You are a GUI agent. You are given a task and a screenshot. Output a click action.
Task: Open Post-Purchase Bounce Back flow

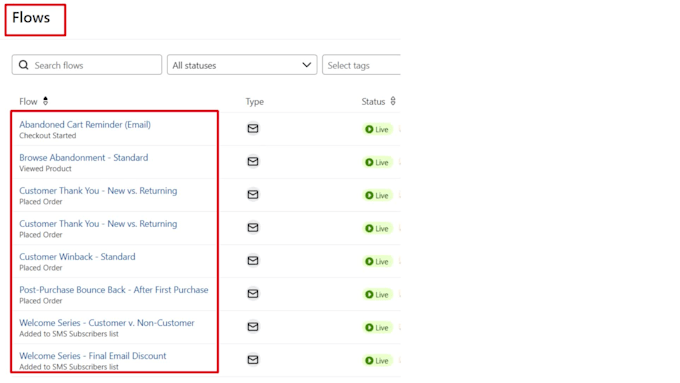point(114,290)
